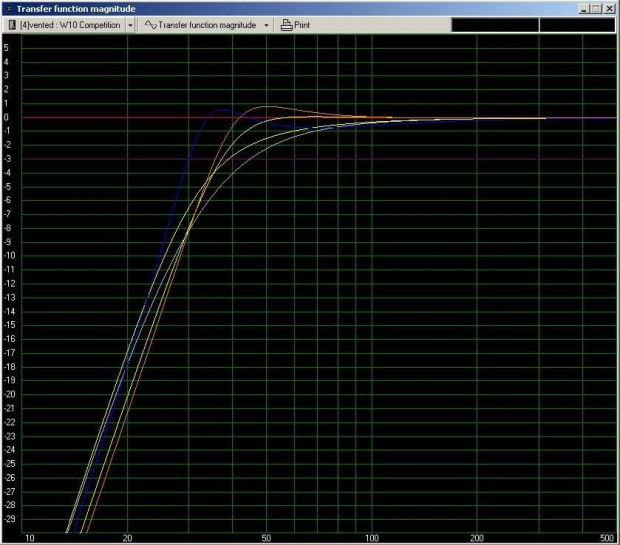Screen dimensions: 620x545
Task: Click the '-15' dB label on the vertical axis
Action: tap(9, 325)
